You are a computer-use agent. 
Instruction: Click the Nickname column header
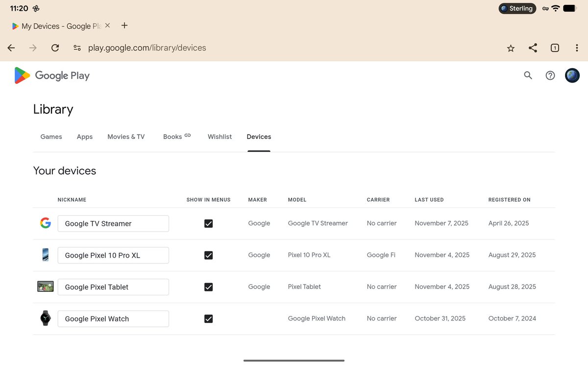[72, 200]
